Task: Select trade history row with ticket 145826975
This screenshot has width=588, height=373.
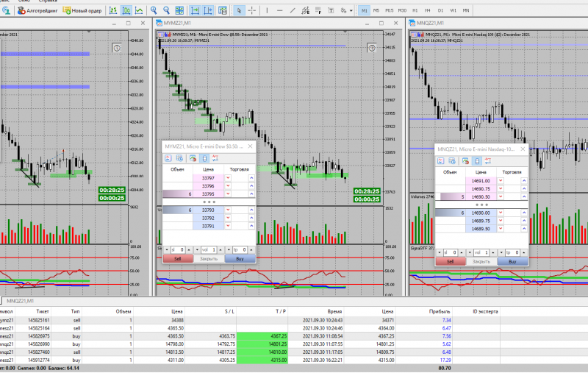Action: coord(293,336)
